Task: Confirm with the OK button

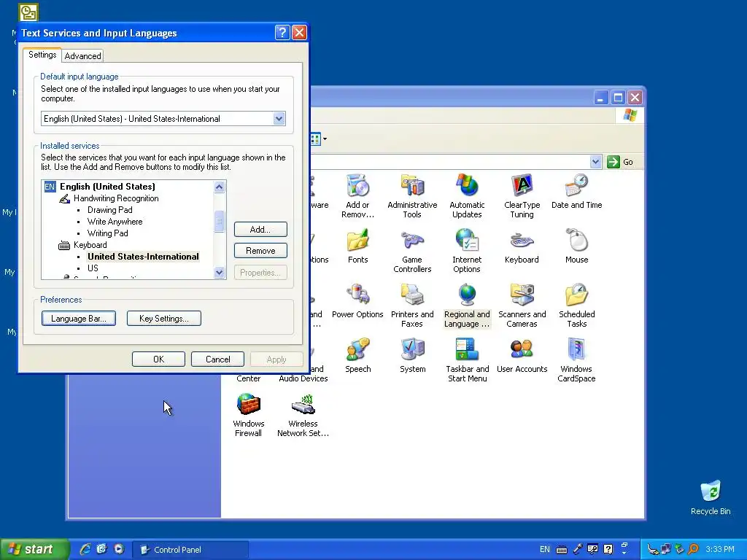Action: click(x=158, y=359)
